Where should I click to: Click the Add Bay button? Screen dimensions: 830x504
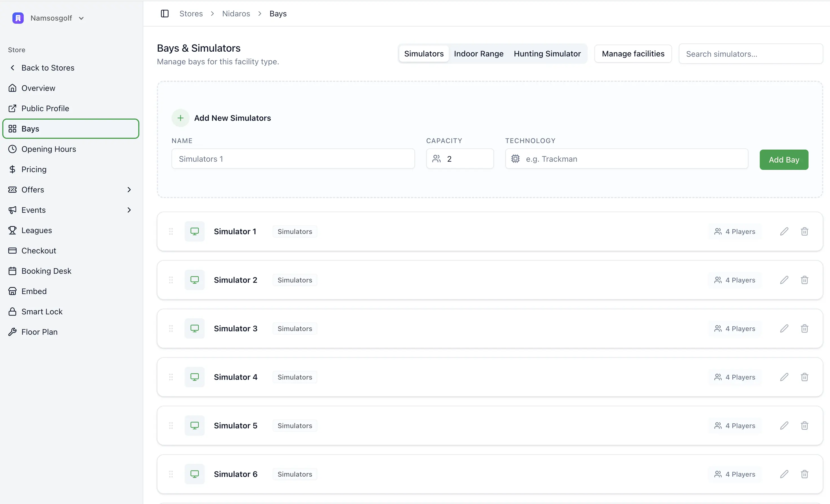tap(783, 160)
